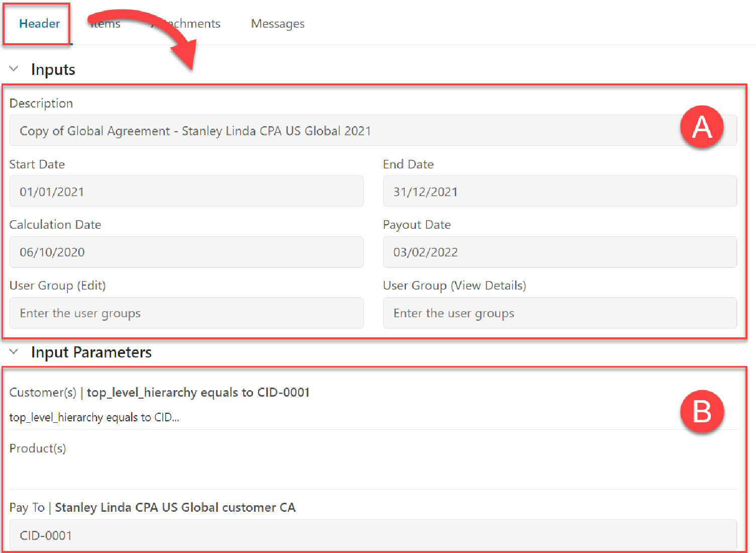756x553 pixels.
Task: Expand the Inputs section disclosure arrow
Action: [14, 69]
